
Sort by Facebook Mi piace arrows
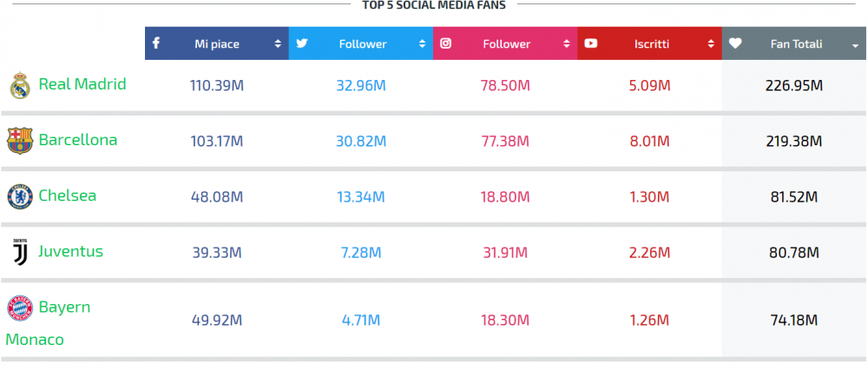(278, 43)
